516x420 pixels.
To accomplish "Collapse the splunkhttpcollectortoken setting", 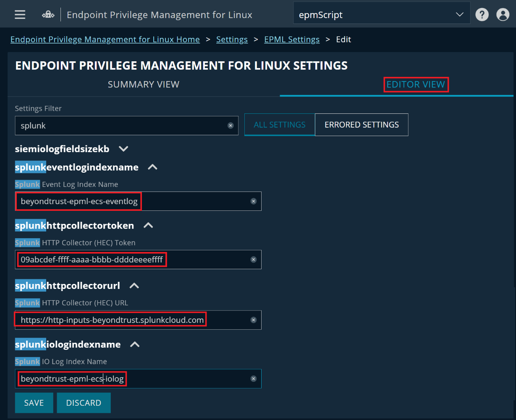I will pos(148,225).
